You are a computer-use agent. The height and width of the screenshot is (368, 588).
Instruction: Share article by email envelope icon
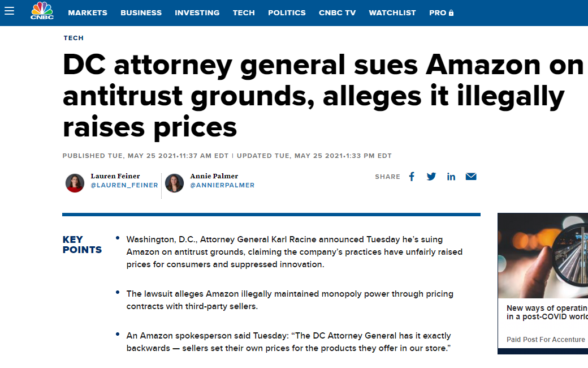pyautogui.click(x=471, y=177)
